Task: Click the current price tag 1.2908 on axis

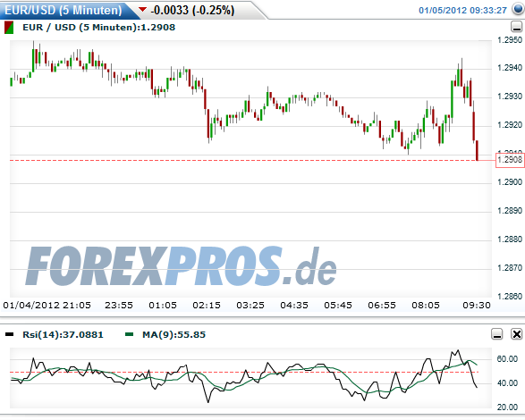Action: (x=510, y=160)
